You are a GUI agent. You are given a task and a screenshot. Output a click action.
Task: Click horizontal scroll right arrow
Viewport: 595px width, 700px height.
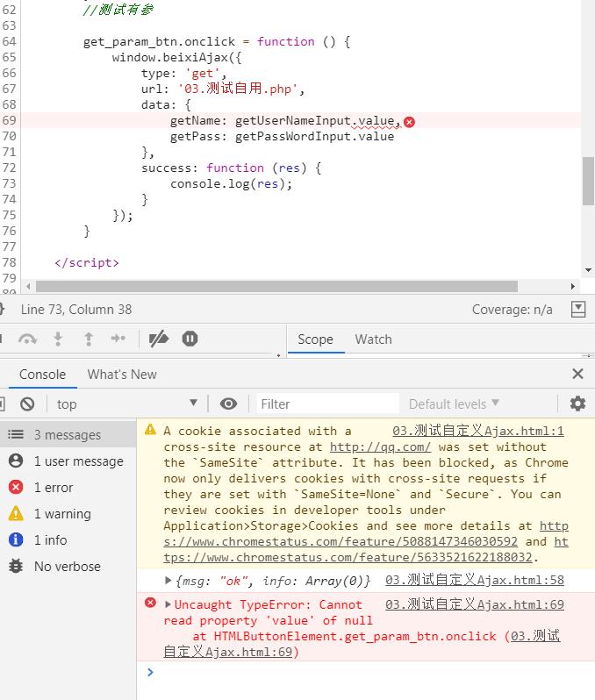(x=573, y=287)
